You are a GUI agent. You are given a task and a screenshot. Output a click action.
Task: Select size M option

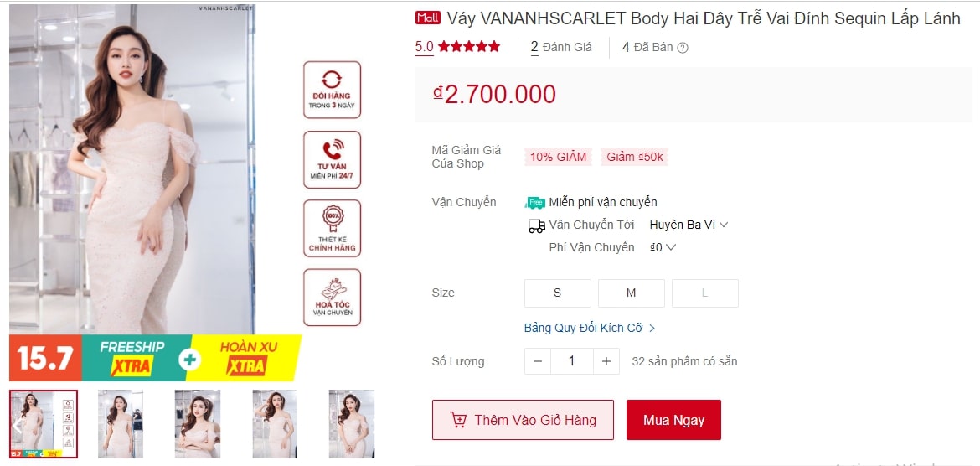632,293
